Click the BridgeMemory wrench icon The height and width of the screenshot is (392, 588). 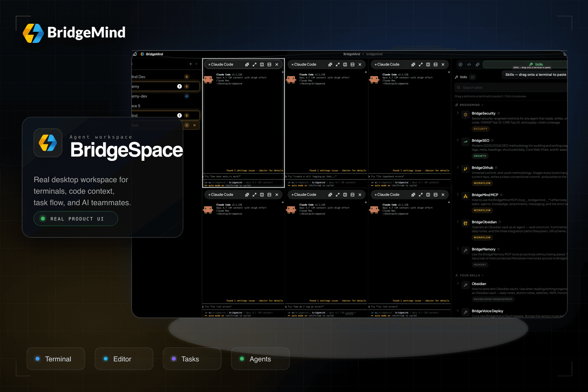pos(465,250)
